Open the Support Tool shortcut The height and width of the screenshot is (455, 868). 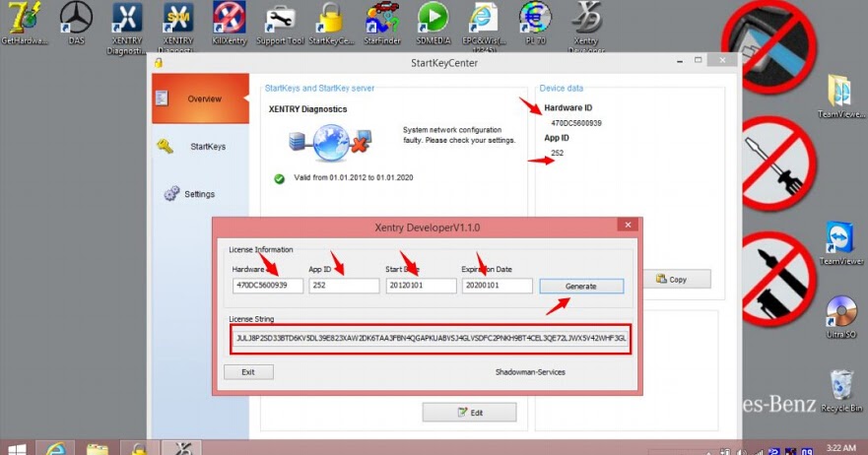[280, 24]
